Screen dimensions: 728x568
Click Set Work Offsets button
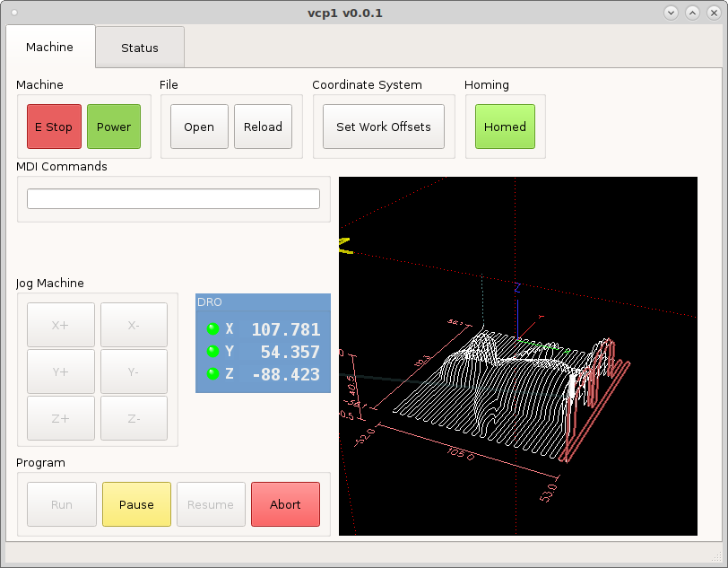tap(384, 127)
